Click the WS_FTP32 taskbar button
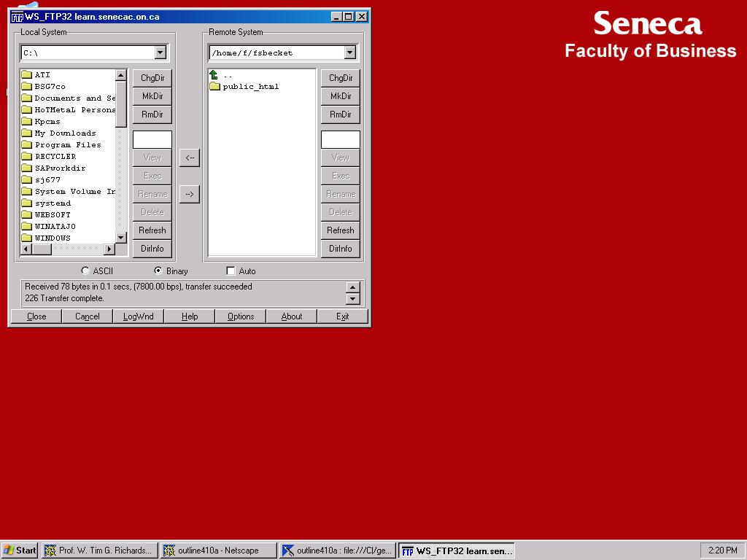This screenshot has height=560, width=747. [457, 551]
